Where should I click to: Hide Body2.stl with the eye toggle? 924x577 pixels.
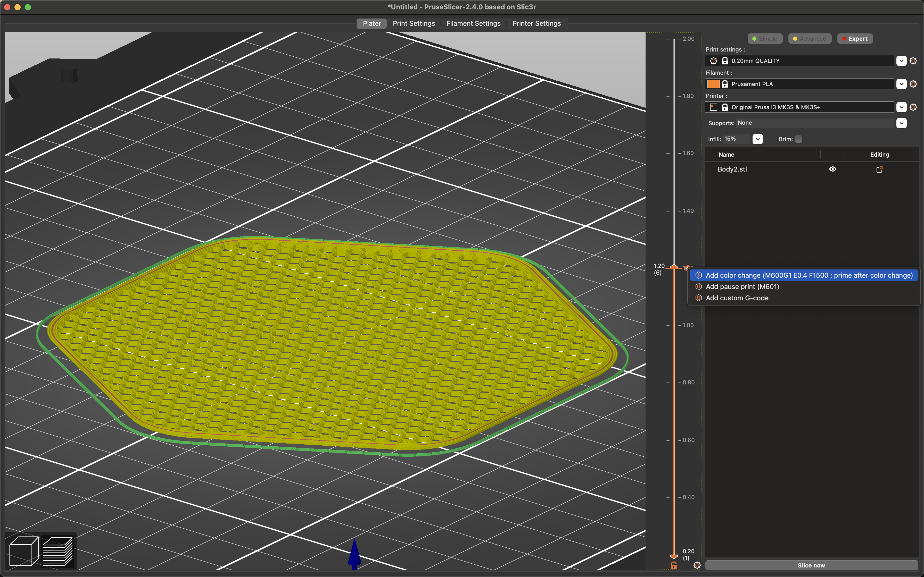tap(833, 169)
